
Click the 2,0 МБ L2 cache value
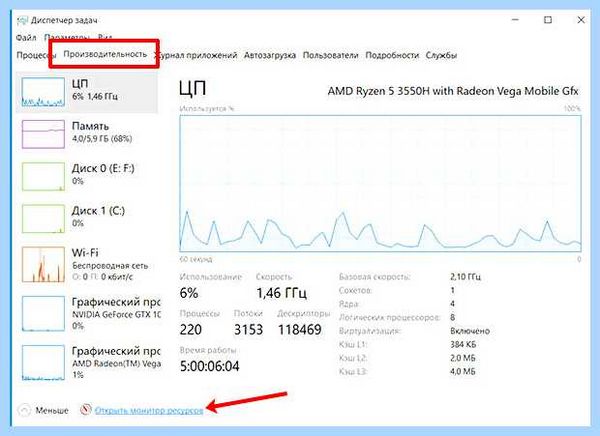(x=462, y=358)
